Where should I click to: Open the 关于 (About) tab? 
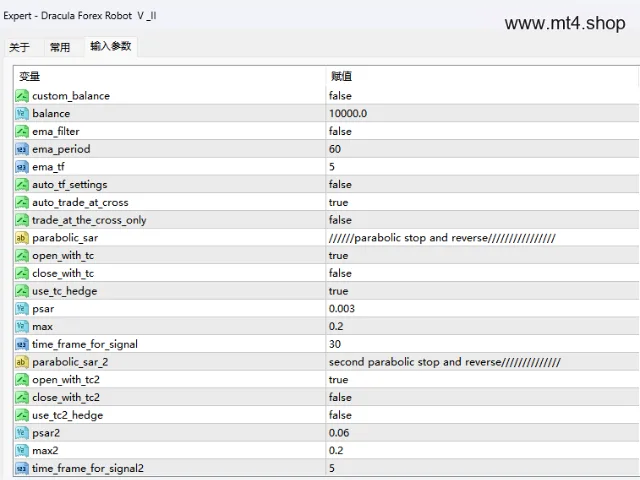tap(19, 47)
